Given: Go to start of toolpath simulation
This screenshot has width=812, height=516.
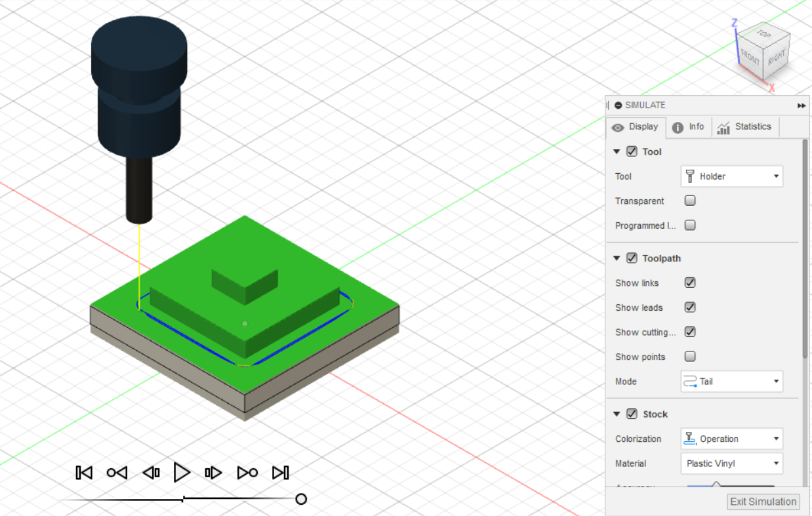Looking at the screenshot, I should pos(84,473).
